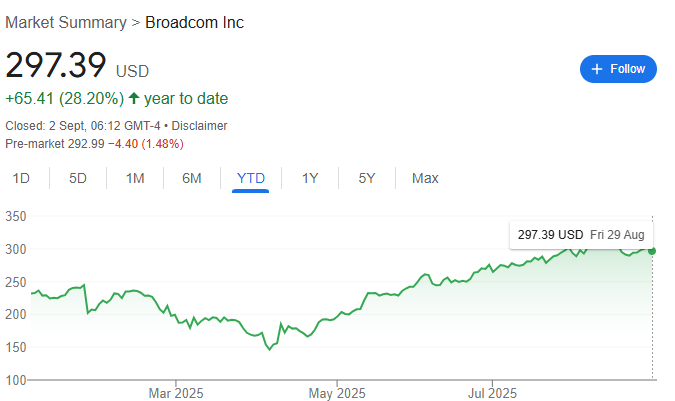675x401 pixels.
Task: Click the green dot at chart end
Action: click(652, 251)
